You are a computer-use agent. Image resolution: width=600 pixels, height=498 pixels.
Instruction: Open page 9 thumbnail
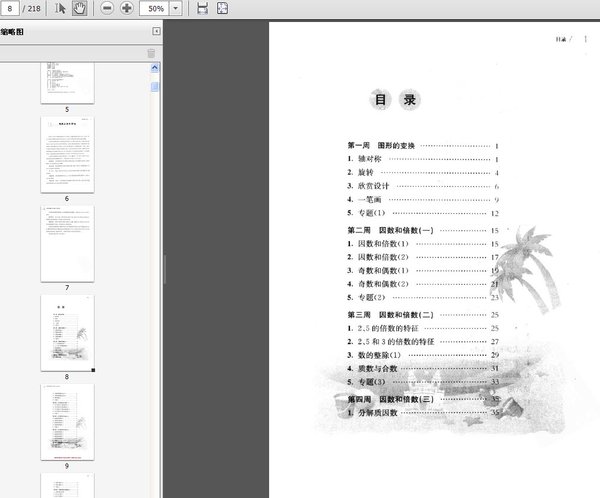[x=67, y=422]
